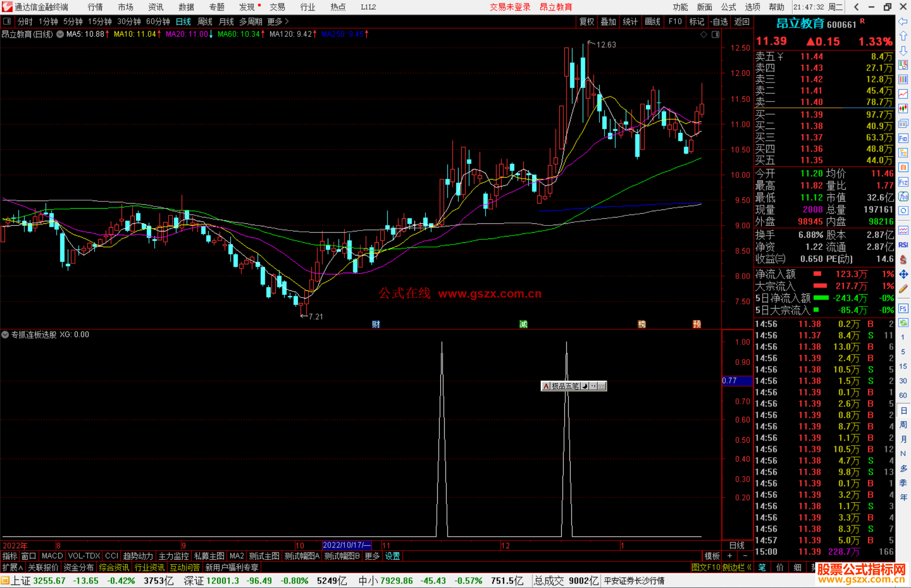Screen dimensions: 911x588
Task: Open the 行情 menu
Action: (95, 7)
